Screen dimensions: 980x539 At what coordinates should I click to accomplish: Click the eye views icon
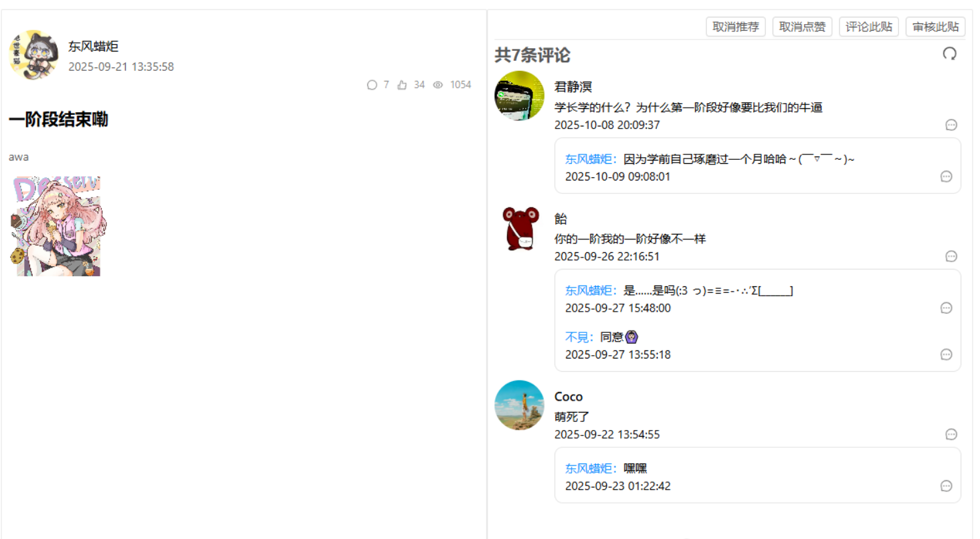point(438,85)
